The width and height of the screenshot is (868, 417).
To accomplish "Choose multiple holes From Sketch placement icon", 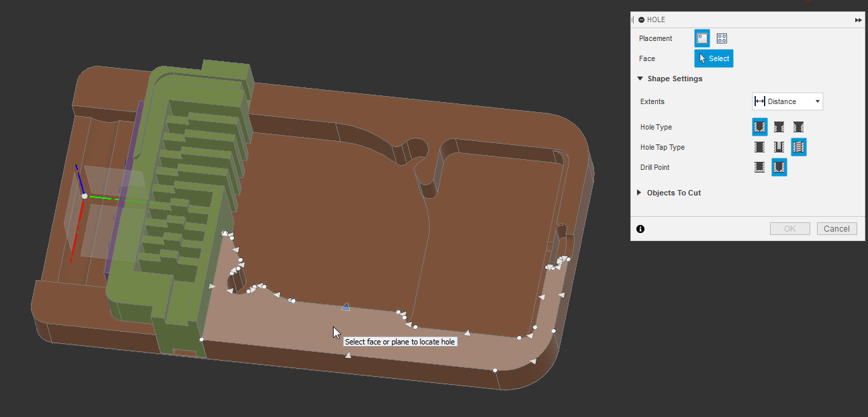I will (722, 38).
